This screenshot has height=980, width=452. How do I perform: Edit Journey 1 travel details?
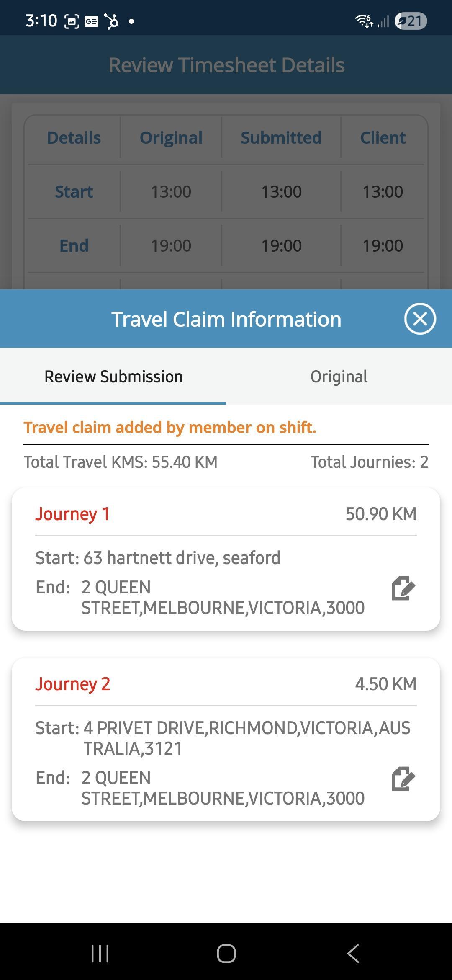403,588
